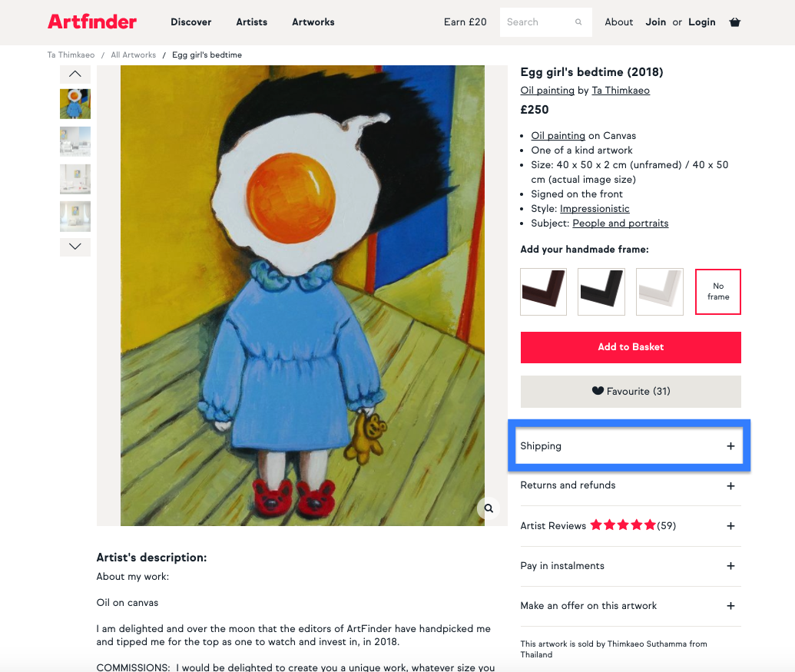Click the artist review stars

pos(623,525)
